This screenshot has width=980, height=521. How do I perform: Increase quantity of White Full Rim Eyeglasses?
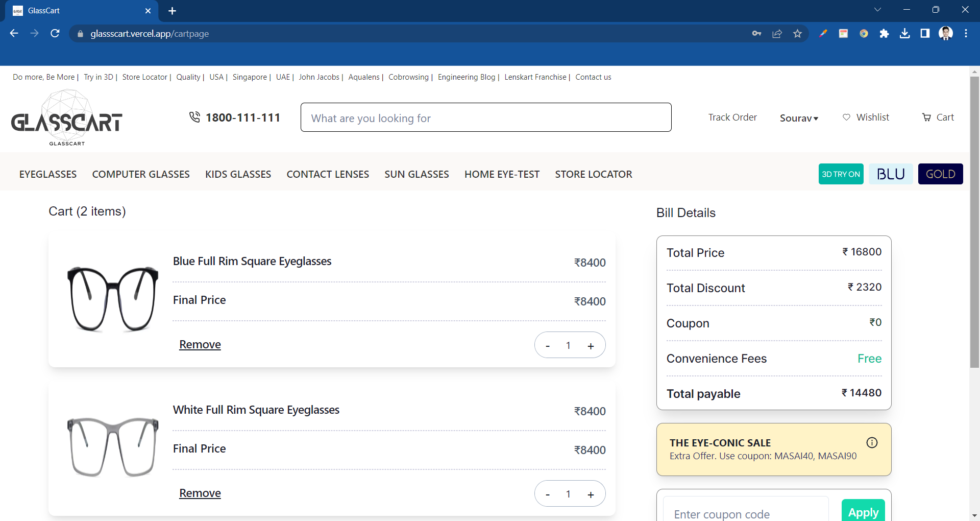click(x=591, y=494)
